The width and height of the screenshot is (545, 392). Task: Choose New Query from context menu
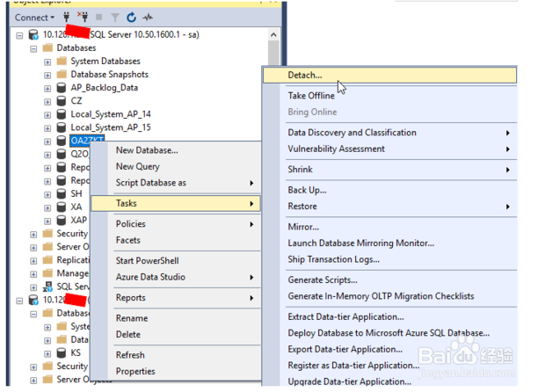pyautogui.click(x=176, y=166)
